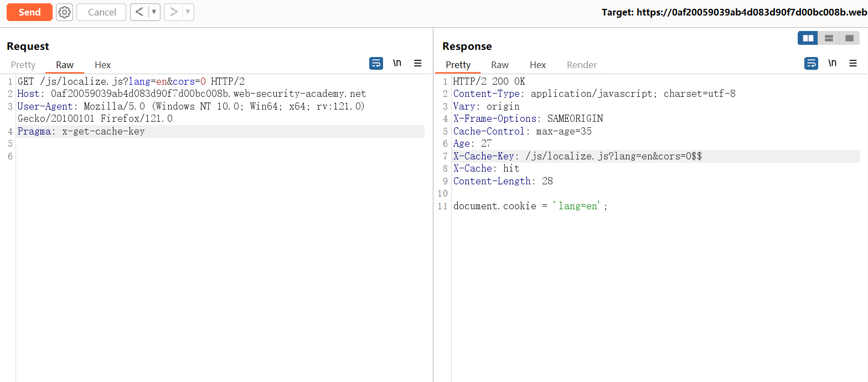Click the Pragma header line in request editor
The width and height of the screenshot is (868, 382).
(81, 131)
